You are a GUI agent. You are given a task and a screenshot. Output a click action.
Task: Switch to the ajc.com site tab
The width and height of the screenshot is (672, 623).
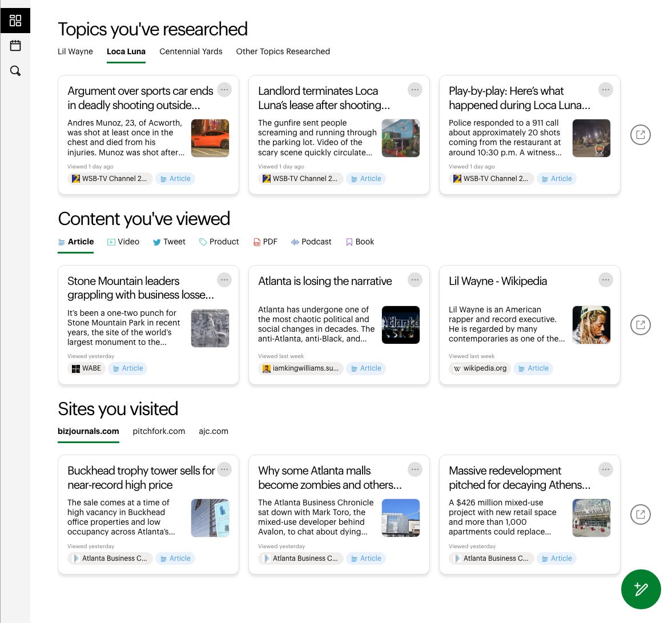(214, 431)
